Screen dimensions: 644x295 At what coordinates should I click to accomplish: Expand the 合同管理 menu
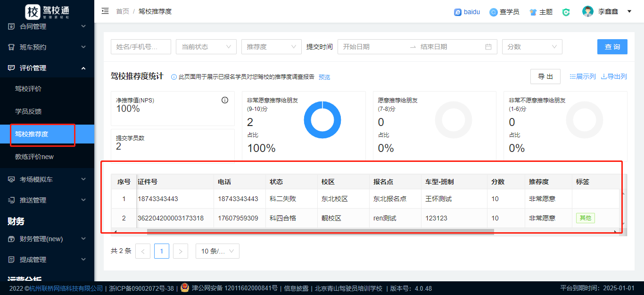point(83,26)
